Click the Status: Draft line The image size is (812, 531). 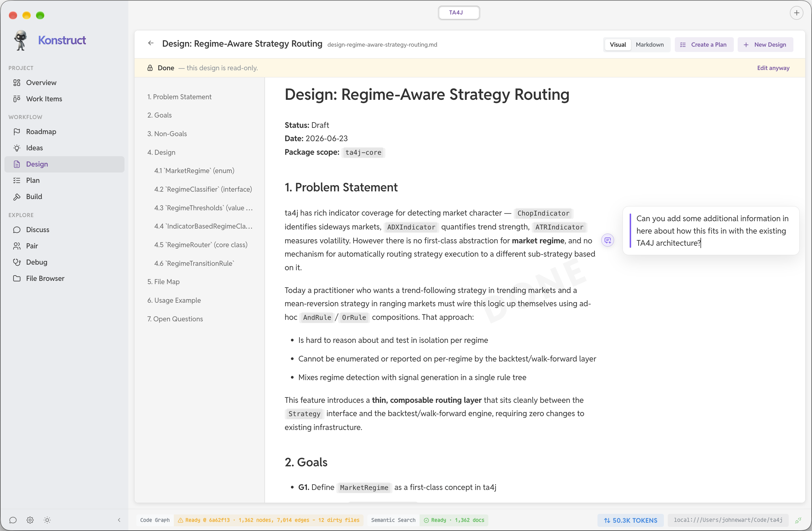(307, 125)
